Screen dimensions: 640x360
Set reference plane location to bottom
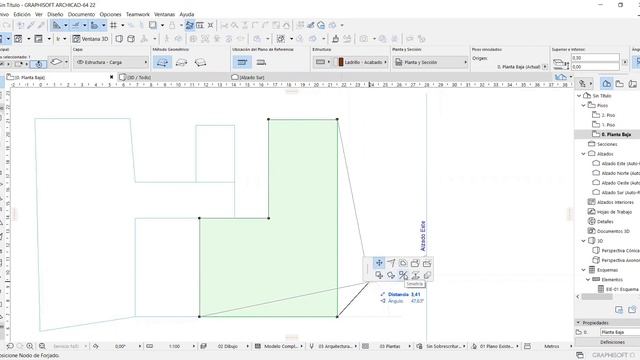[x=261, y=62]
